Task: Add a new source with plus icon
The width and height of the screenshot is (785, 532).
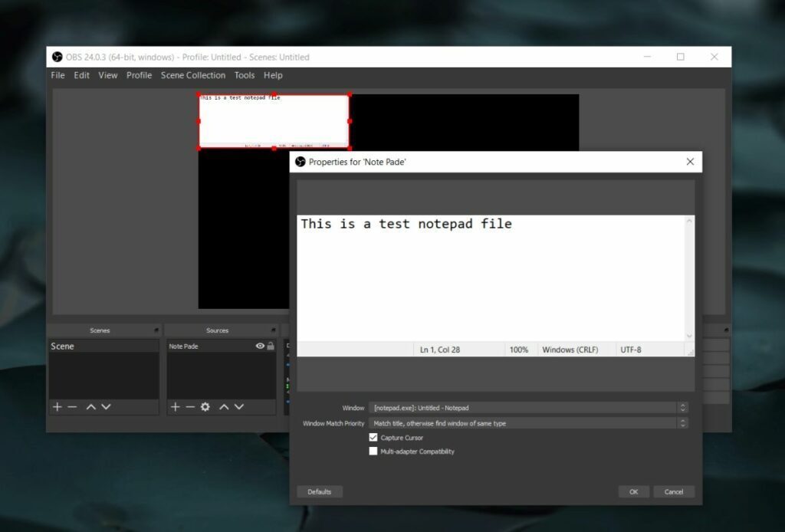Action: click(x=175, y=407)
